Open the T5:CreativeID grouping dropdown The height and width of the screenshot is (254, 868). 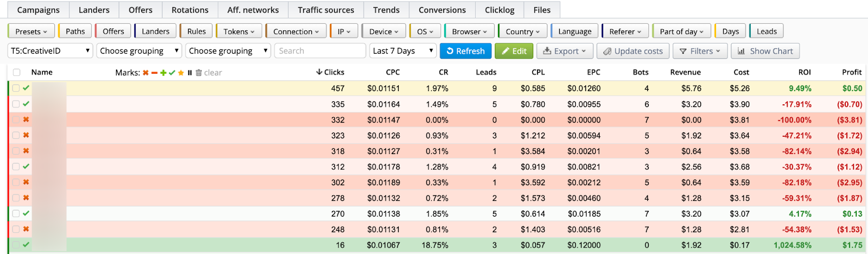(50, 51)
